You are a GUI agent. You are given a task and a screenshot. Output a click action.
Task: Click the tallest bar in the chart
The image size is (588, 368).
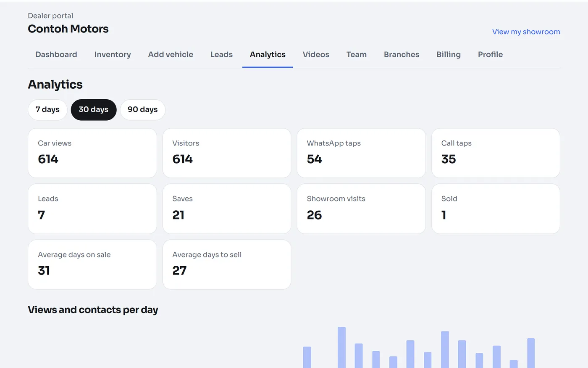pos(341,347)
